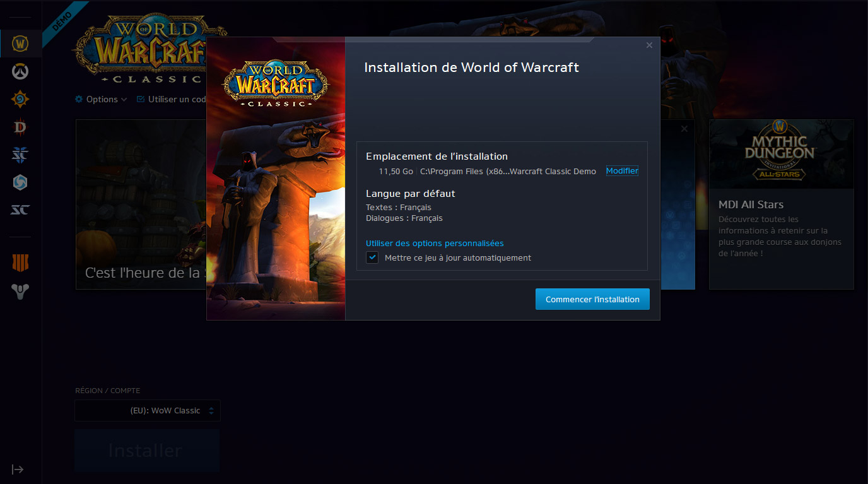The width and height of the screenshot is (868, 484).
Task: Open Hearthstone in the sidebar
Action: (x=21, y=99)
